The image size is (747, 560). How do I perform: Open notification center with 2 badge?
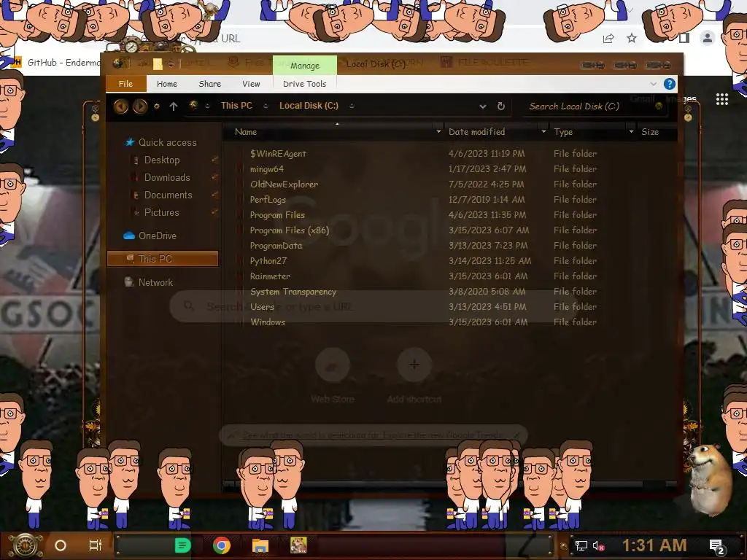tap(717, 547)
